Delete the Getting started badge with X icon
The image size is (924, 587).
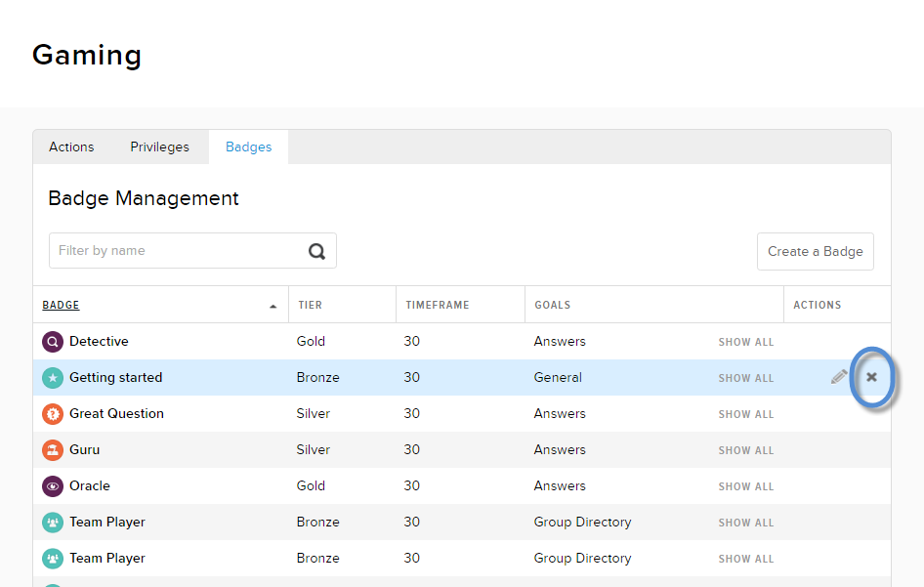point(871,377)
